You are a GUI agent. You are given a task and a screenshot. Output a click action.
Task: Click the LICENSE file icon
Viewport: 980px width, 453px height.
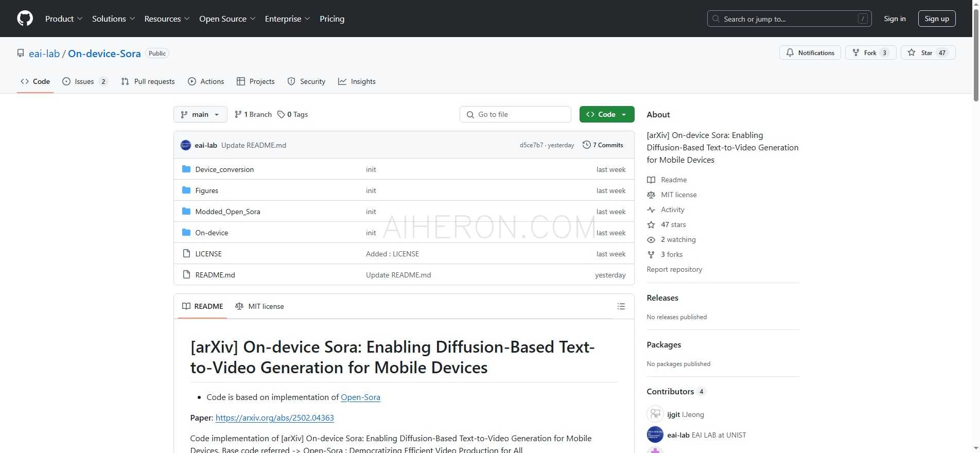tap(186, 253)
